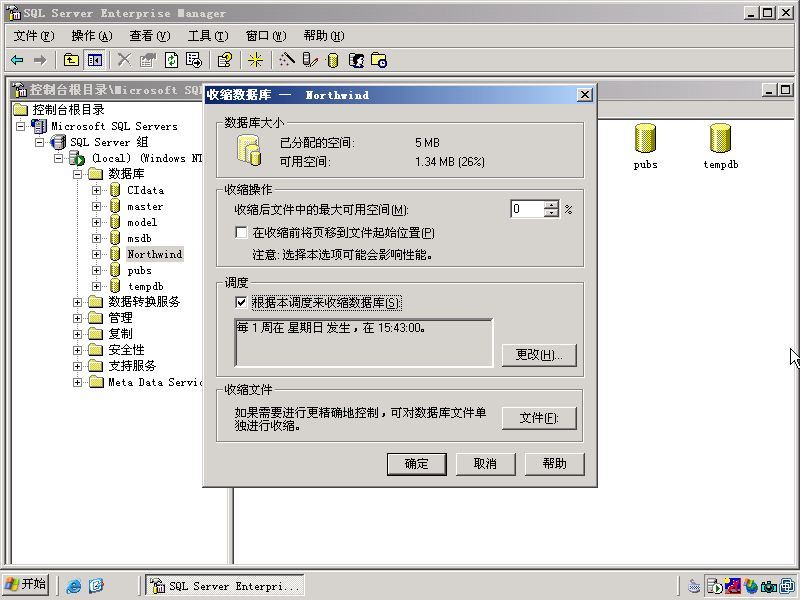
Task: Click the 确定 button
Action: [x=417, y=464]
